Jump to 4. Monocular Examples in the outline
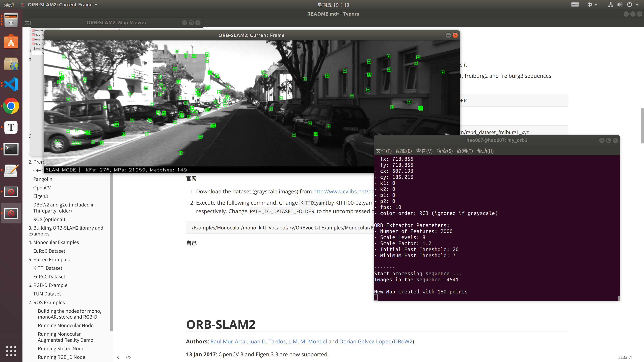Screen dimensions: 644x362 [53, 242]
